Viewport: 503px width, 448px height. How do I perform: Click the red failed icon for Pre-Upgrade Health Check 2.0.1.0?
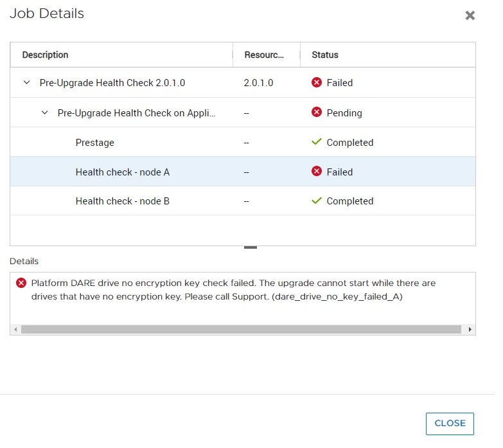coord(316,82)
